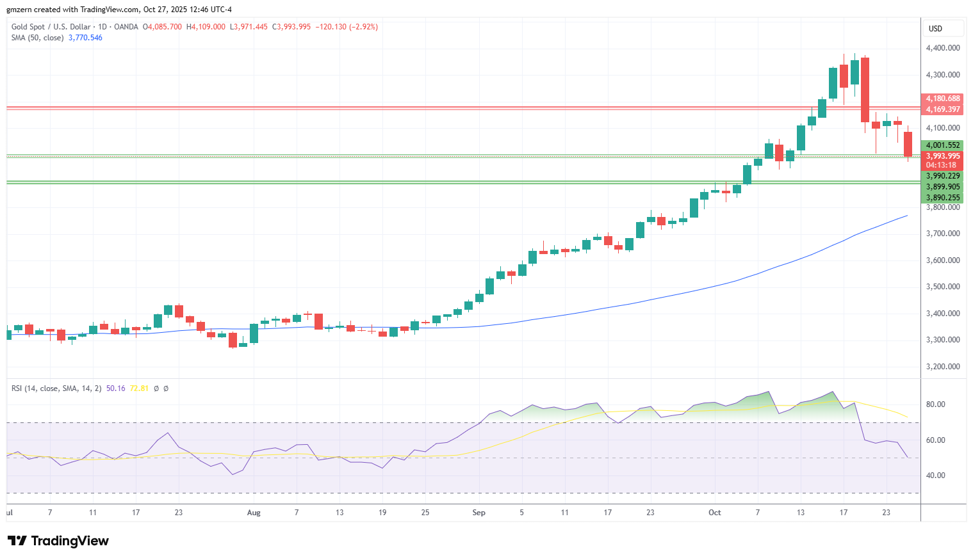Screen dimensions: 973x560
Task: Click the high value H4,109.000
Action: coord(206,27)
